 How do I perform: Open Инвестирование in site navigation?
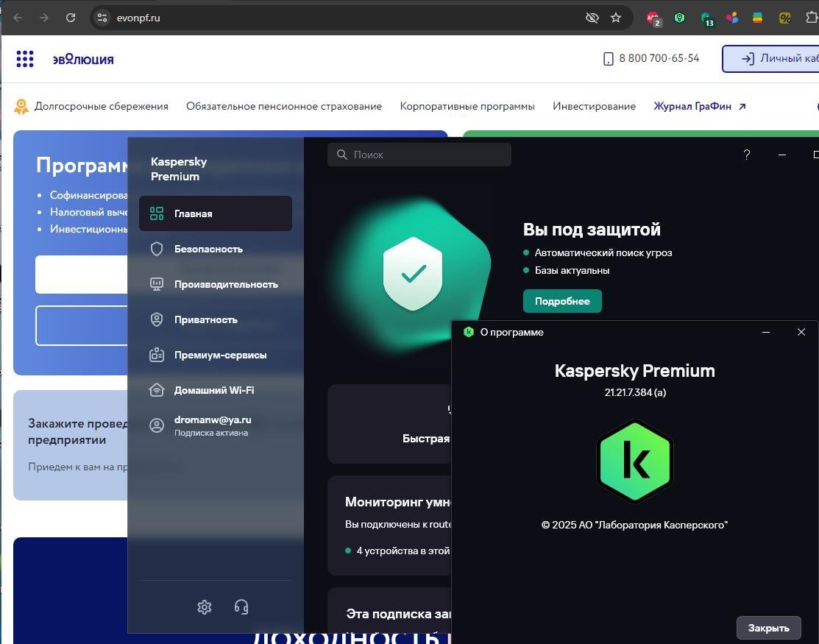[595, 106]
